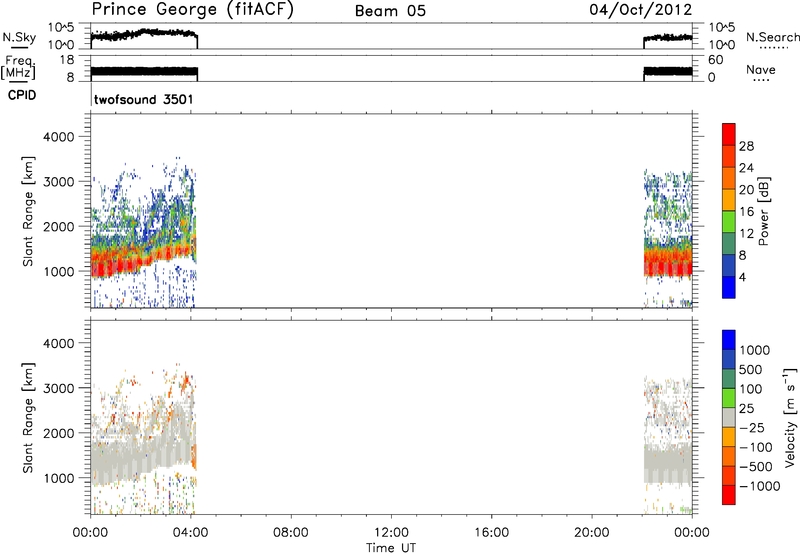Click the "500" value on the velocity colorbar
The image size is (800, 554).
(751, 369)
